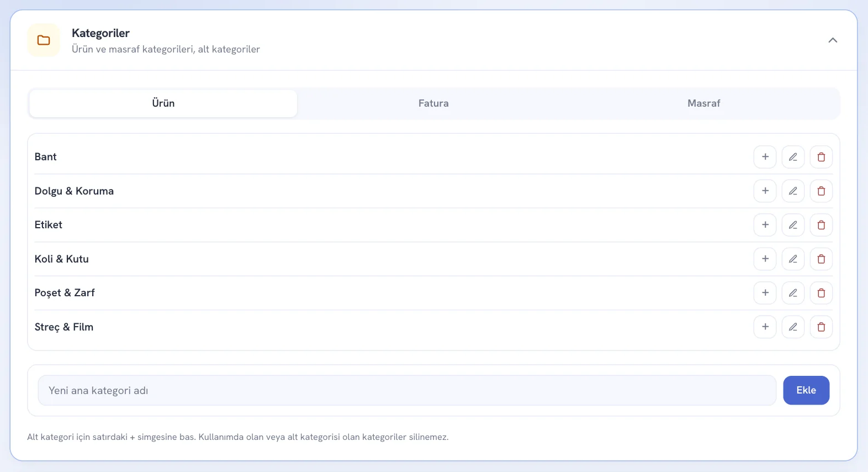Add subcategory to Etiket row
Image resolution: width=868 pixels, height=472 pixels.
[x=765, y=225]
